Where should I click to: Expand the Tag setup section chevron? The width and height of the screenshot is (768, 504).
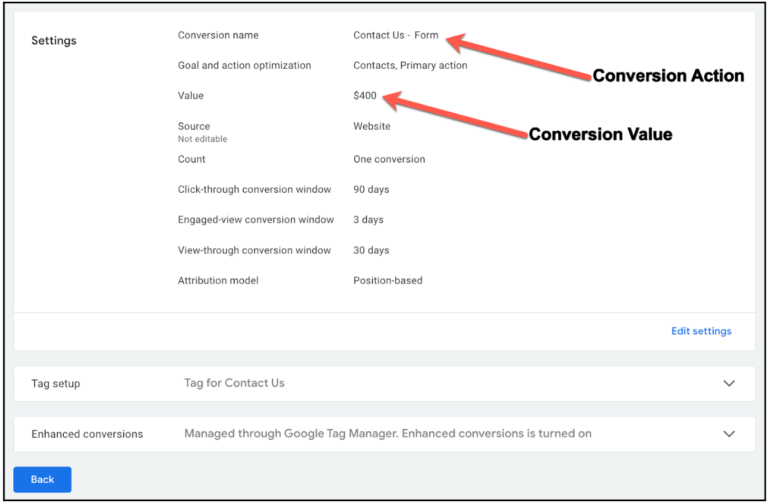point(729,383)
